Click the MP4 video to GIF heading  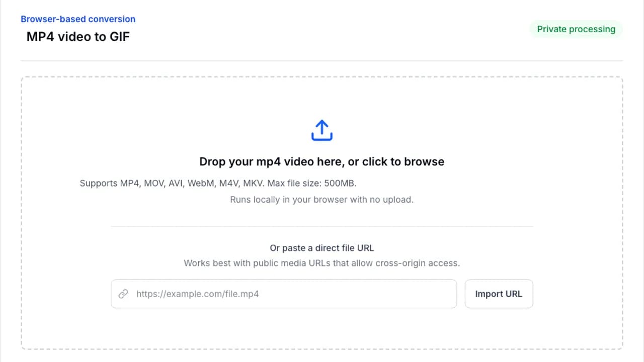(x=78, y=36)
